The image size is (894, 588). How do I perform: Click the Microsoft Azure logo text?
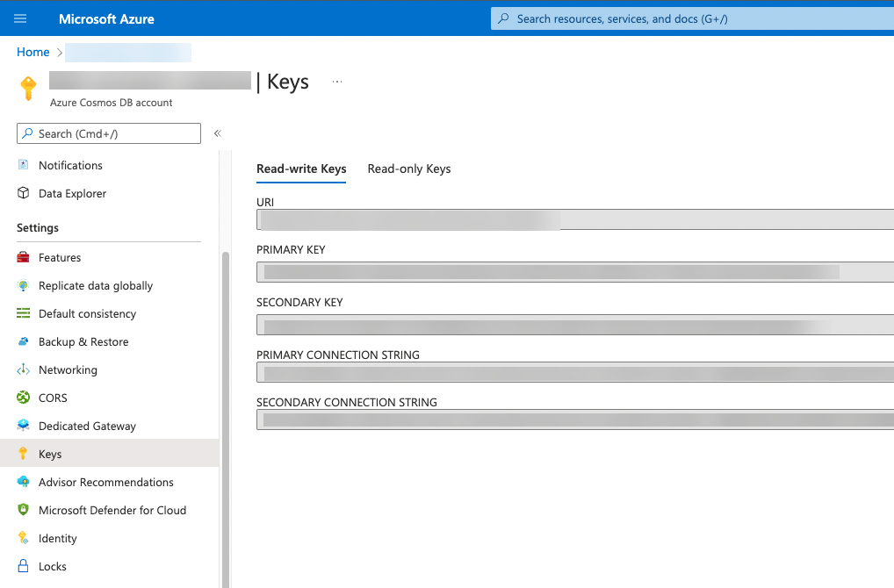[x=106, y=18]
